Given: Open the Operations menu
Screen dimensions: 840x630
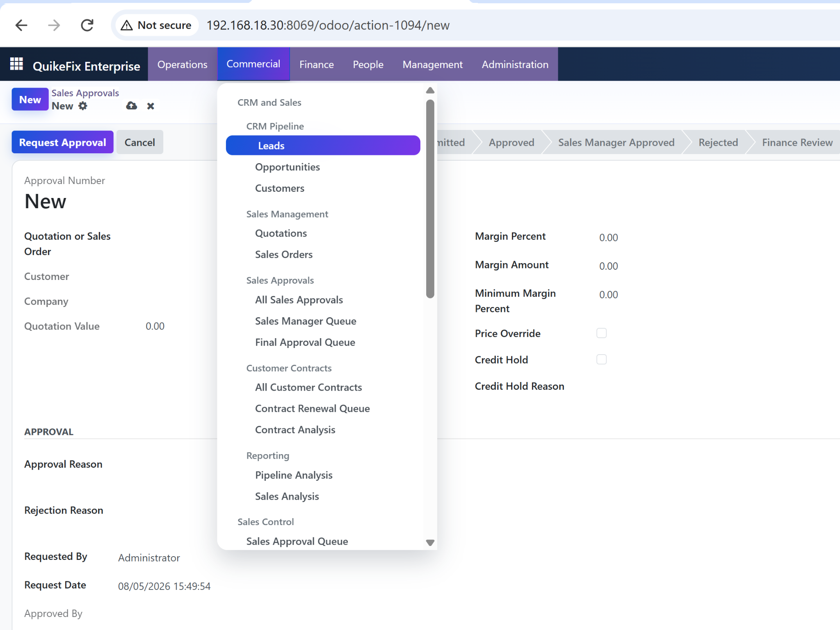Looking at the screenshot, I should (182, 64).
